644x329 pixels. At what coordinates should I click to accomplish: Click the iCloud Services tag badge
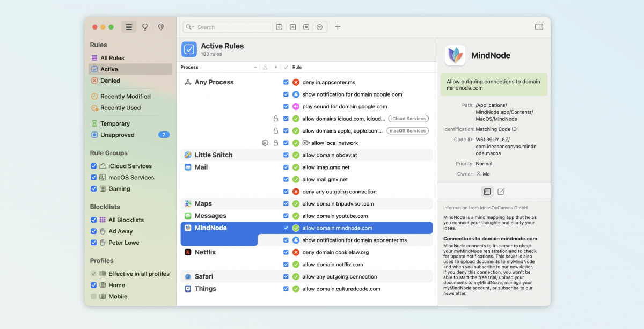(x=408, y=119)
